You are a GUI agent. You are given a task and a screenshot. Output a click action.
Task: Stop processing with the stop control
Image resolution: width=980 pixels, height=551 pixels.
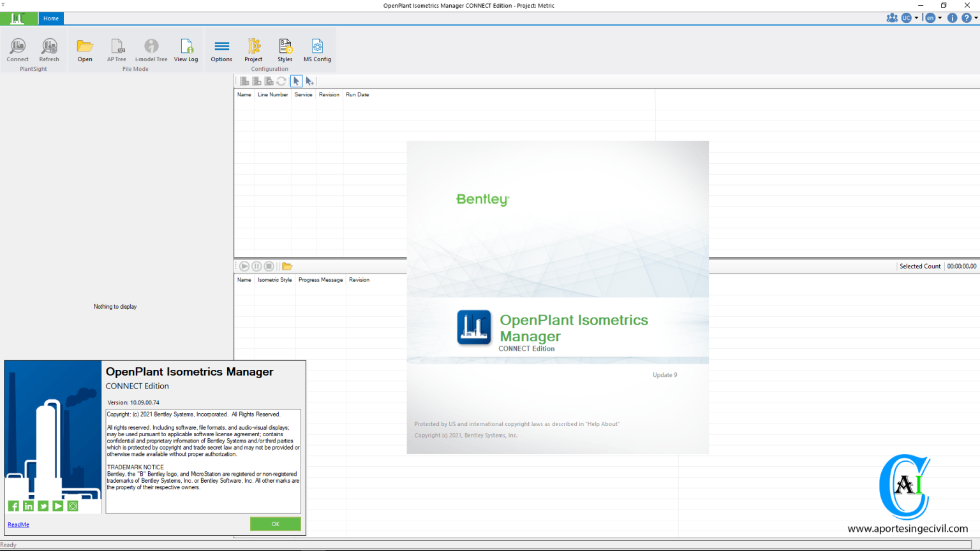269,266
